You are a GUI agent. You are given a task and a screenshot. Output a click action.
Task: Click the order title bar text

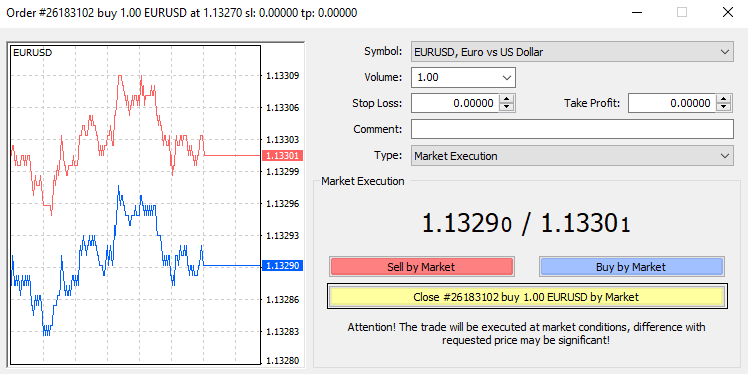(x=181, y=13)
